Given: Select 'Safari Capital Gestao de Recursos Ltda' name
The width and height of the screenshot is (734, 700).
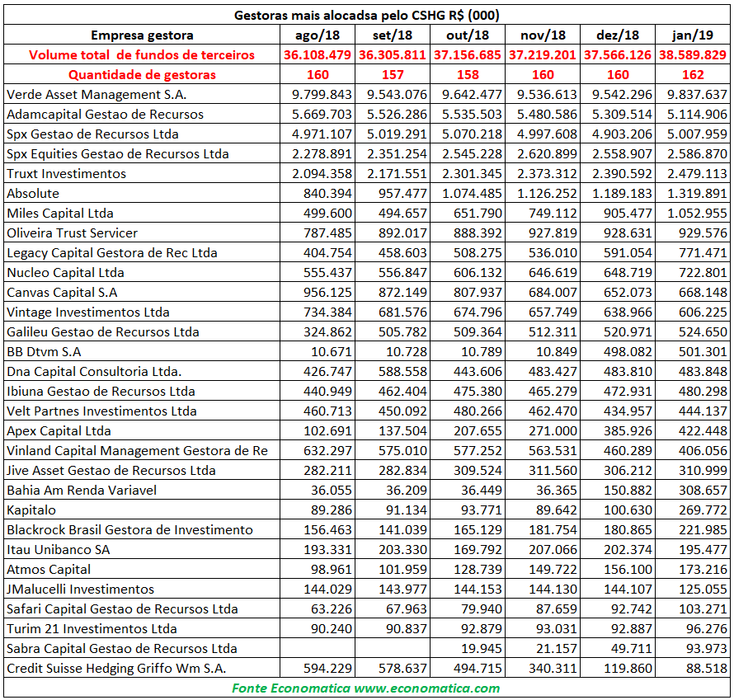Looking at the screenshot, I should tap(122, 608).
